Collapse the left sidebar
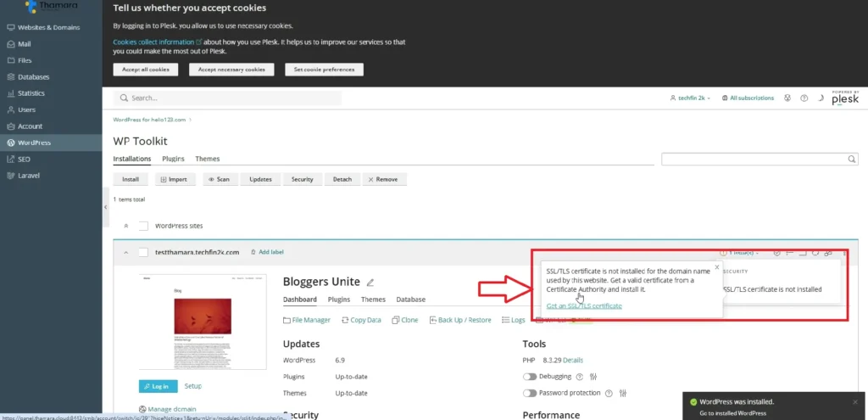This screenshot has height=420, width=868. point(106,207)
